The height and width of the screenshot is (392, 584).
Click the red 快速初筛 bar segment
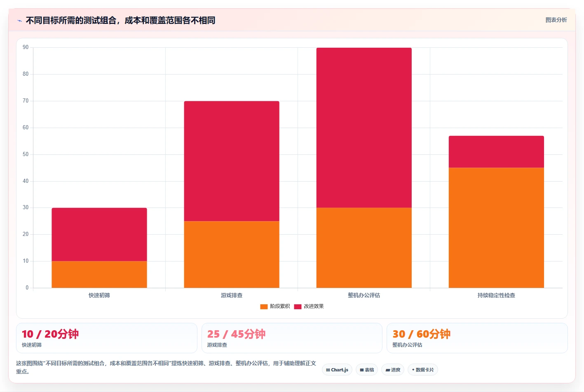click(x=99, y=234)
